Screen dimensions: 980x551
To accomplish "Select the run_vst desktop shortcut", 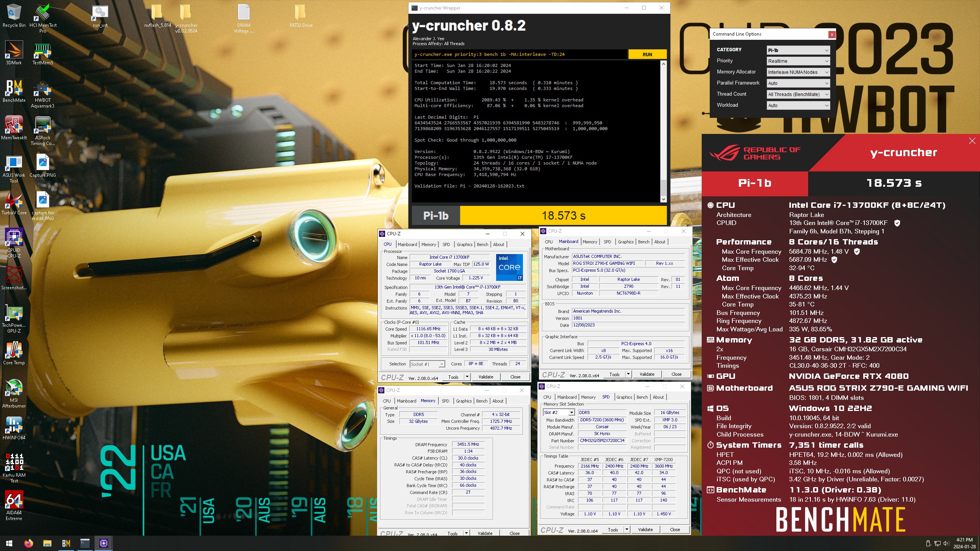I will pos(100,16).
